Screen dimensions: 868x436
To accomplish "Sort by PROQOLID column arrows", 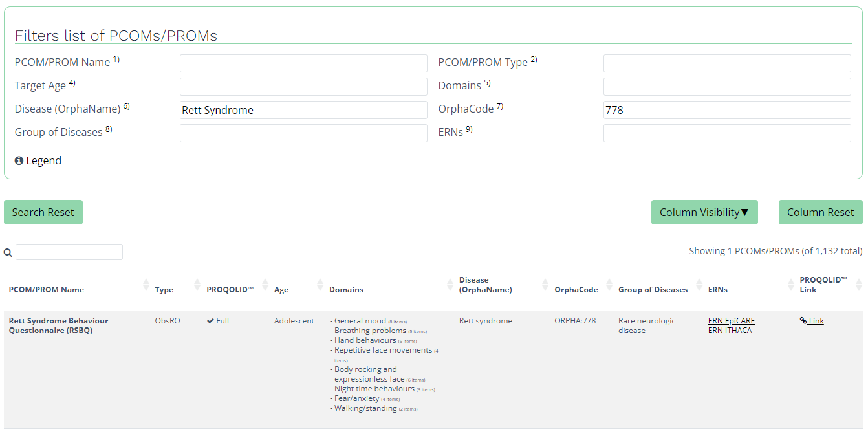I will point(265,285).
